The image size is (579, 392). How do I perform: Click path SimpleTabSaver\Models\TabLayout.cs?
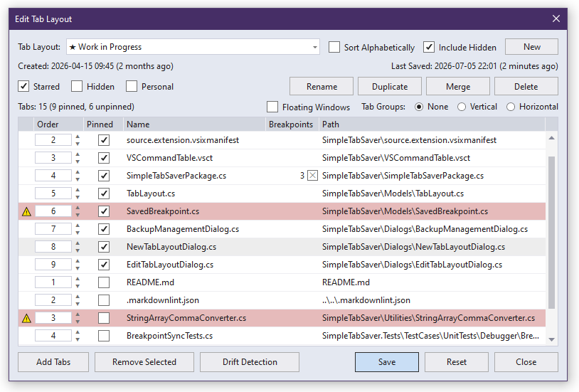(393, 194)
